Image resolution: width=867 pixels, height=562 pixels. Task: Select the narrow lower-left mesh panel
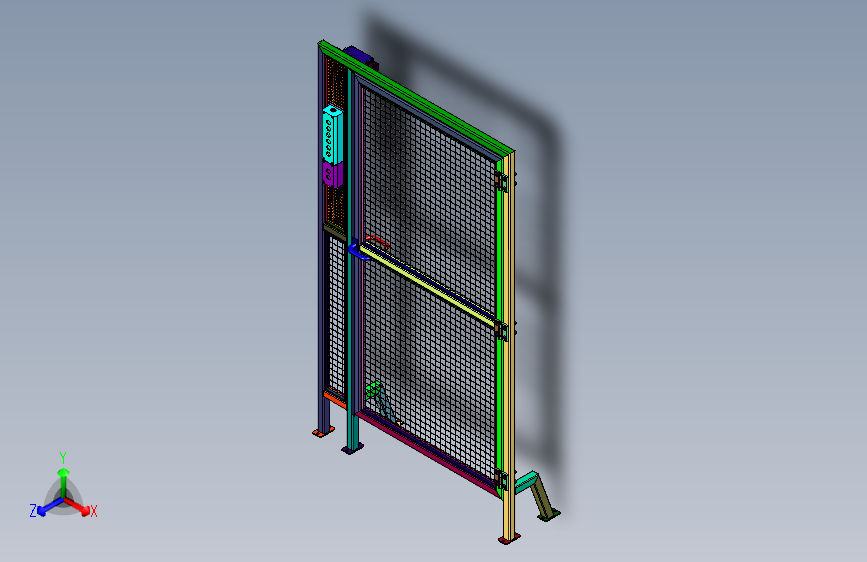337,314
